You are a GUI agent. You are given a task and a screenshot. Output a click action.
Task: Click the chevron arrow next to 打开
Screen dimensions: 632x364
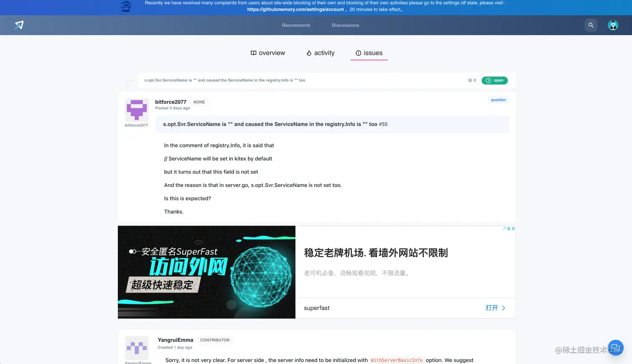point(503,308)
